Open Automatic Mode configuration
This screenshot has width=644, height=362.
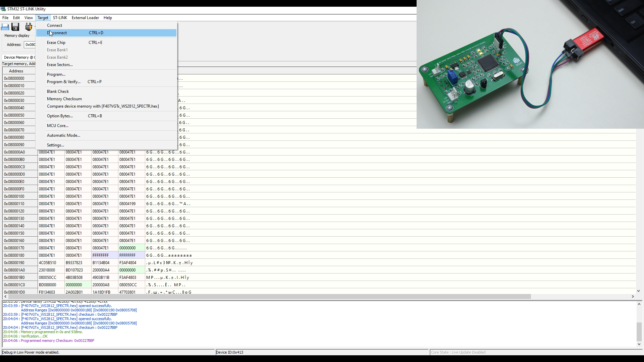(x=63, y=135)
